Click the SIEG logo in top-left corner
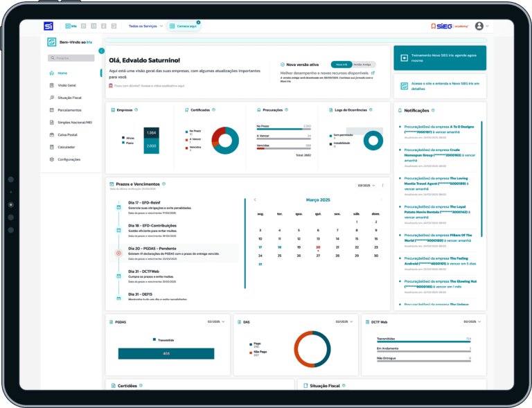532x408 pixels. (x=48, y=26)
